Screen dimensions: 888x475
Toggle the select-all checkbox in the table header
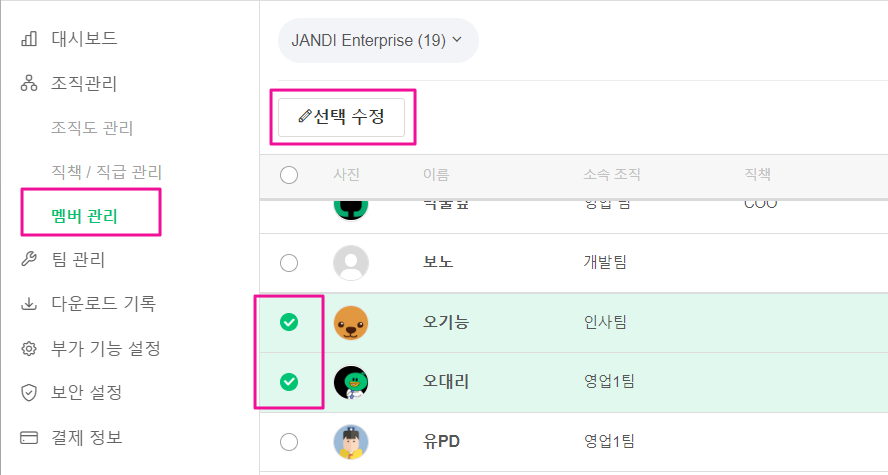tap(289, 175)
